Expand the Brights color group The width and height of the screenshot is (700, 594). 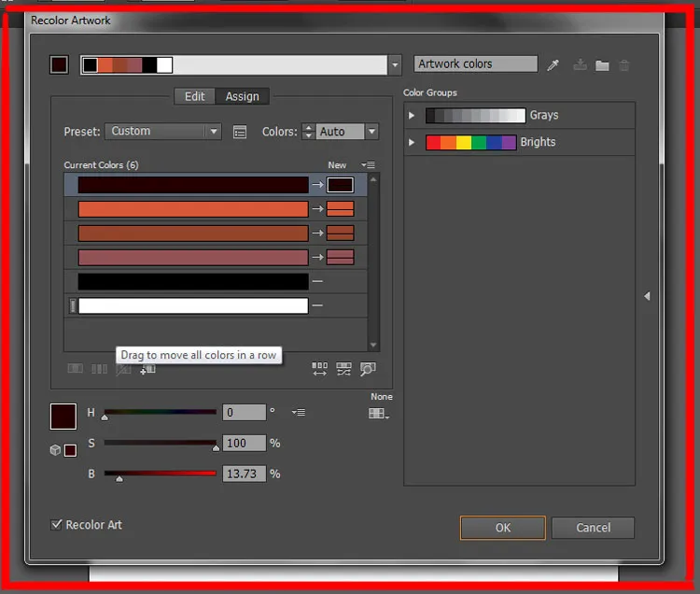coord(412,143)
